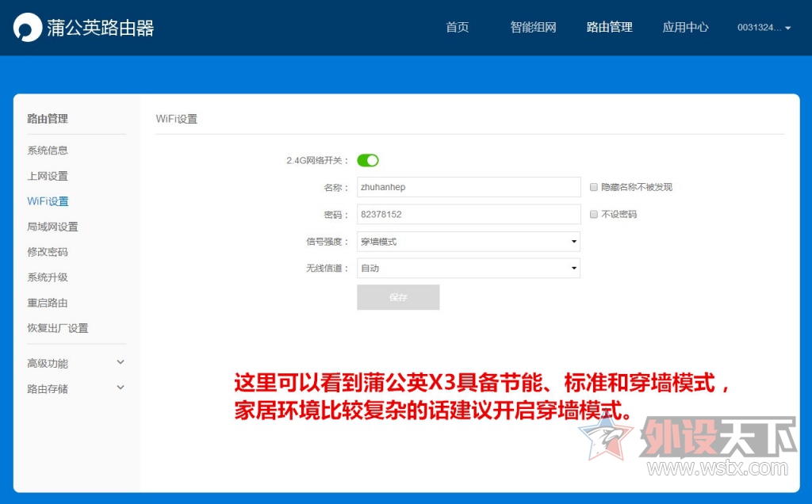This screenshot has width=812, height=504.
Task: Open the 信号强度 dropdown
Action: (468, 242)
